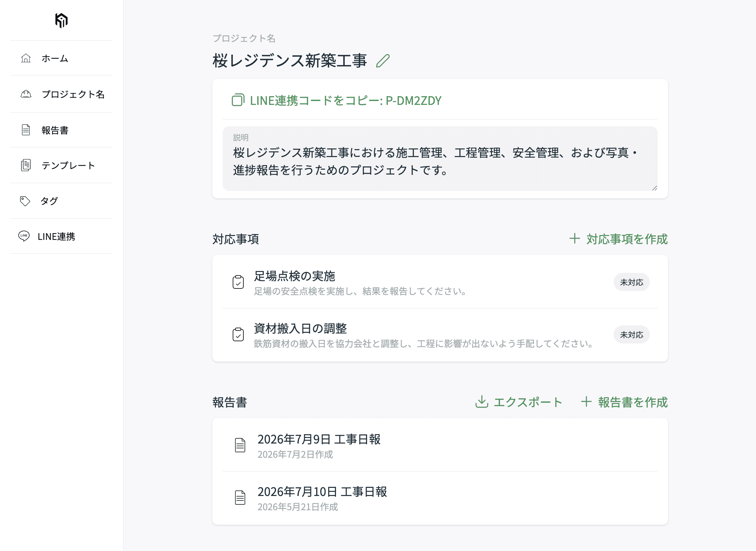756x551 pixels.
Task: Click the tag icon beside タグ
Action: tap(25, 201)
